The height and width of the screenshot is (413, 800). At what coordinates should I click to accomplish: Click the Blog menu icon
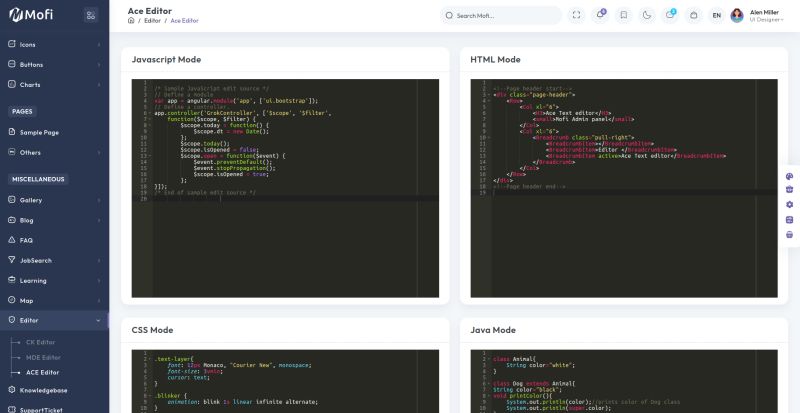coord(12,220)
